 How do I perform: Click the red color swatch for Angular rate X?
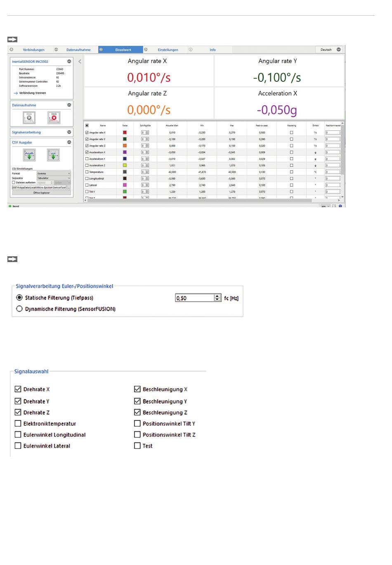[x=125, y=132]
